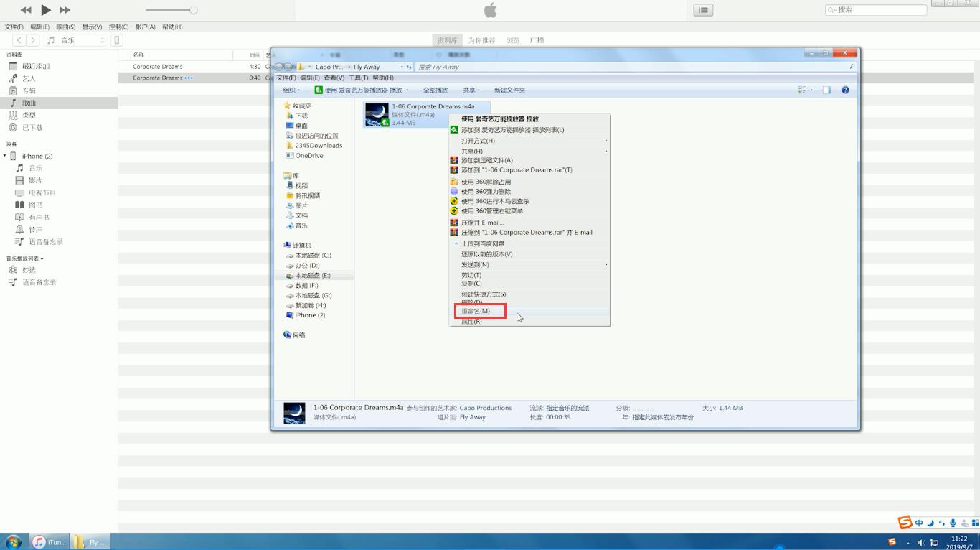Click the Explorer help icon
980x550 pixels.
[x=845, y=90]
